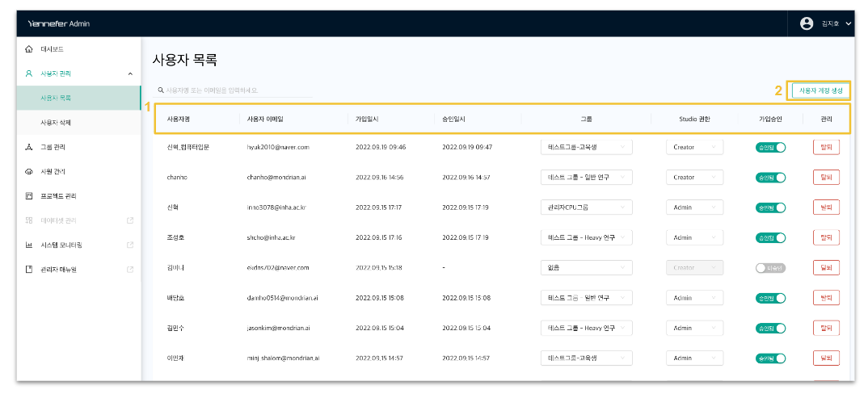Click the 사용자 계정 생성 button
868x398 pixels.
point(820,90)
